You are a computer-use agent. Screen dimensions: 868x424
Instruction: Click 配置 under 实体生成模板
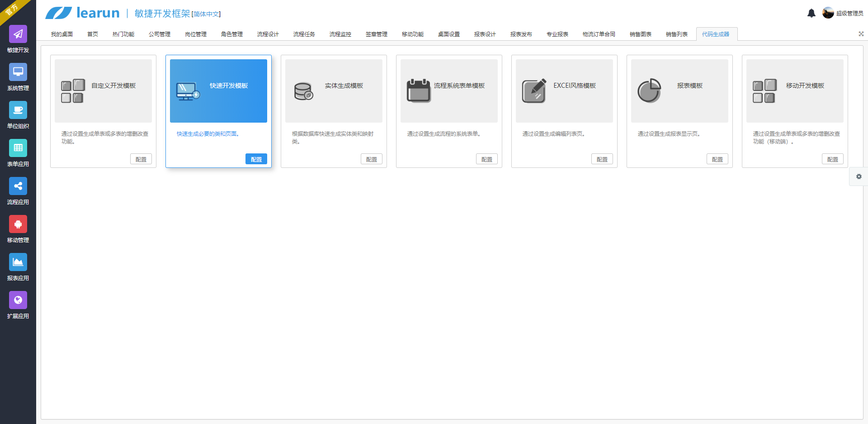pyautogui.click(x=372, y=159)
